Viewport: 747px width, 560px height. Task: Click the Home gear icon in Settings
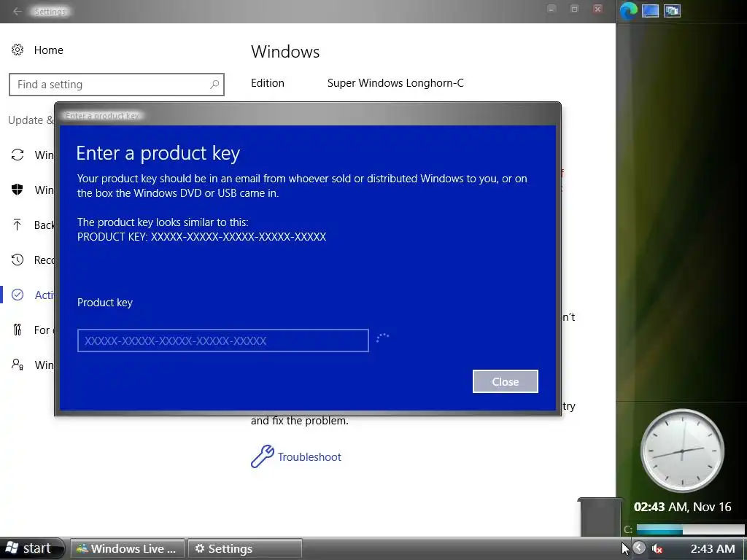pos(18,50)
